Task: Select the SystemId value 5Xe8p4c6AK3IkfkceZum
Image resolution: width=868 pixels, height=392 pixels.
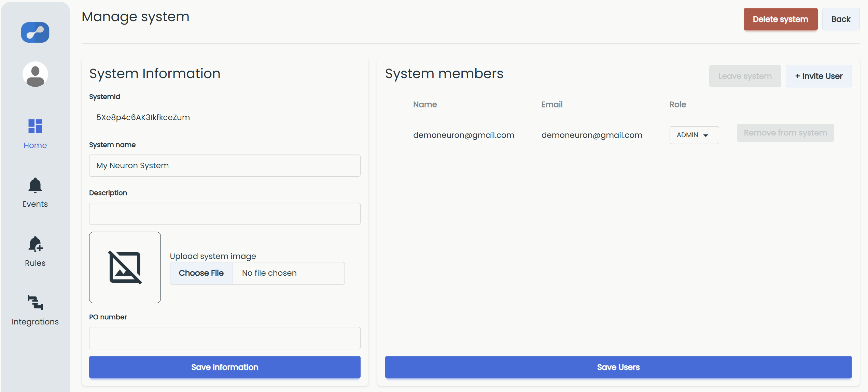Action: click(x=143, y=117)
